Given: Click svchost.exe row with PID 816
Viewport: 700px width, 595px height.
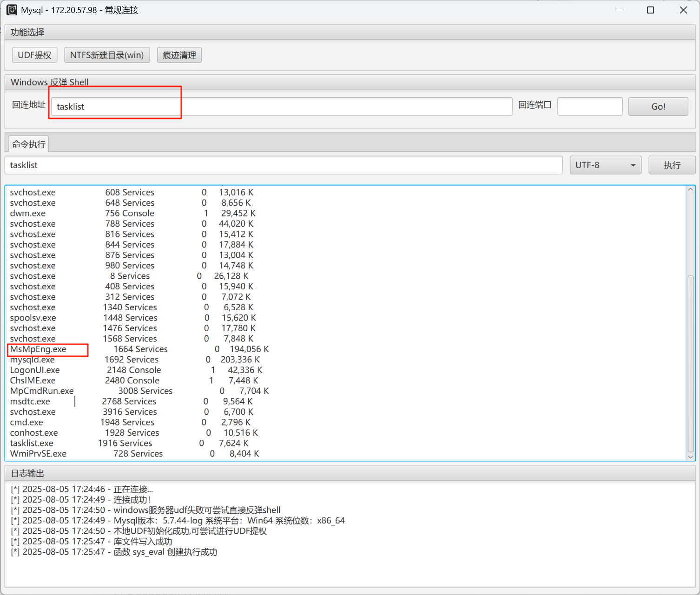Looking at the screenshot, I should pyautogui.click(x=132, y=234).
